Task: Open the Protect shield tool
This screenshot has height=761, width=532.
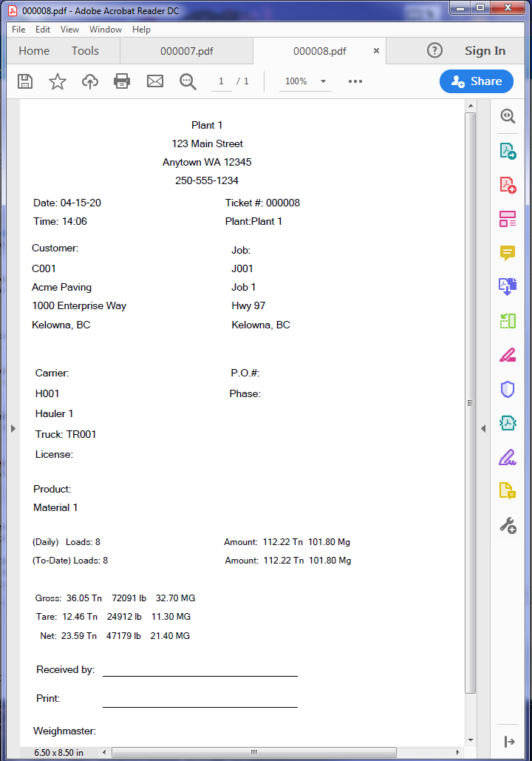Action: tap(508, 389)
